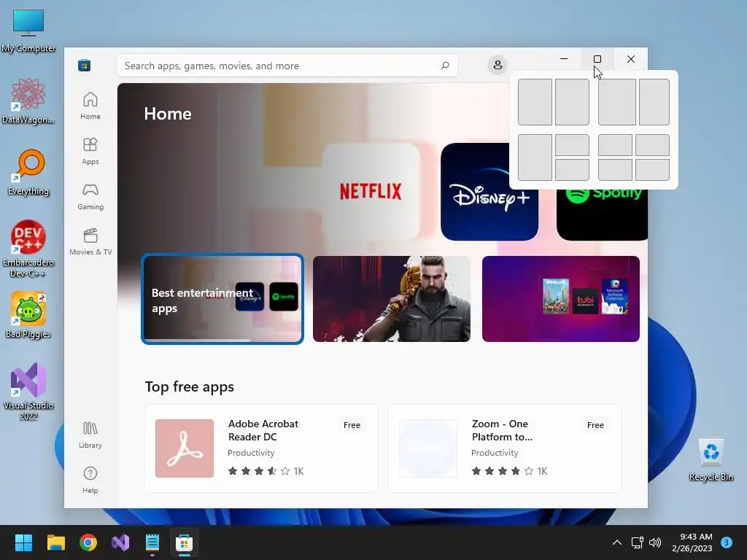Viewport: 747px width, 560px height.
Task: Open the notification badge showing 3
Action: click(727, 542)
